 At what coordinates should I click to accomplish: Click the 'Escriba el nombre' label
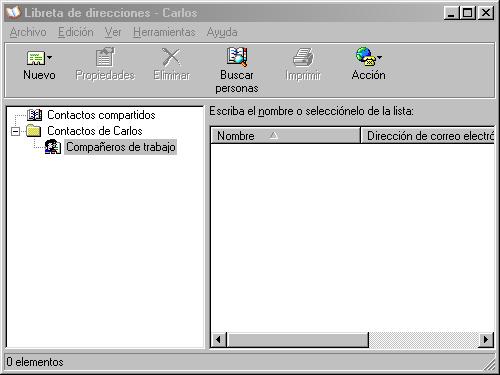[x=311, y=111]
